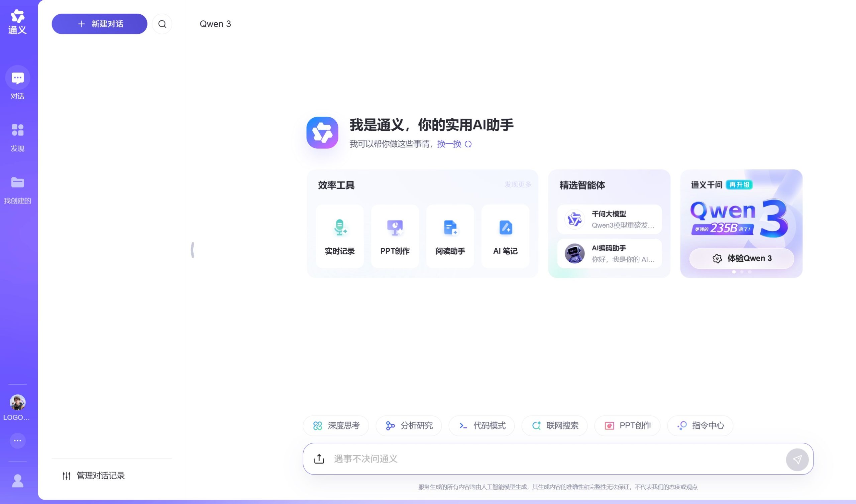Open the AI 笔记 tool card
This screenshot has height=504, width=856.
tap(506, 236)
